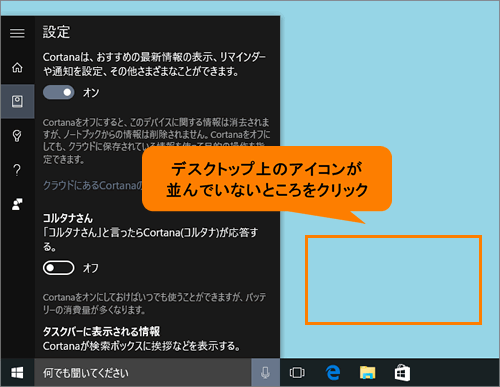Open Cortana feedback icon
500x387 pixels.
click(x=17, y=204)
